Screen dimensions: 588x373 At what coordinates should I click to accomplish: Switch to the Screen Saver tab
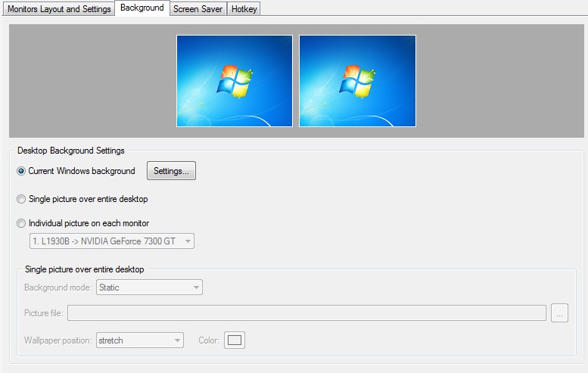coord(198,9)
